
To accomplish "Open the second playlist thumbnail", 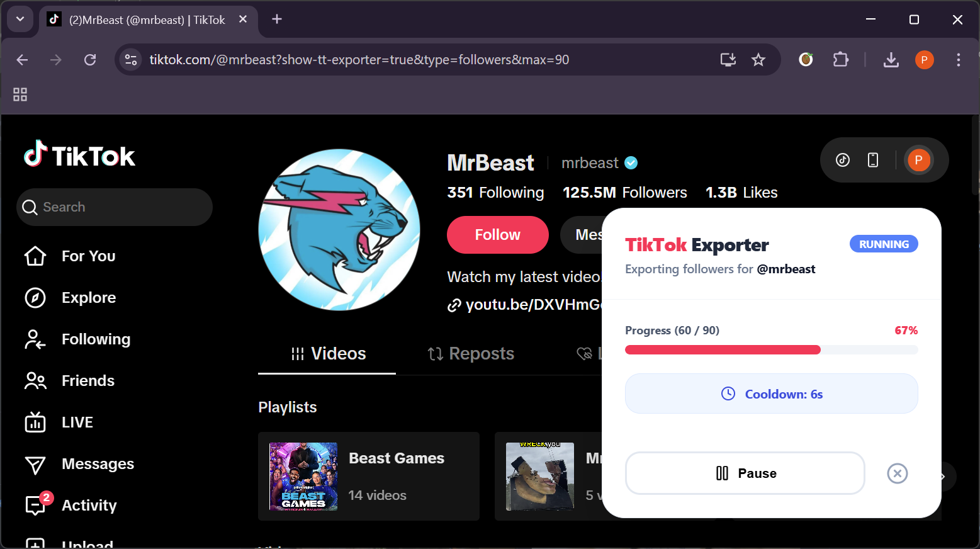I will tap(540, 476).
